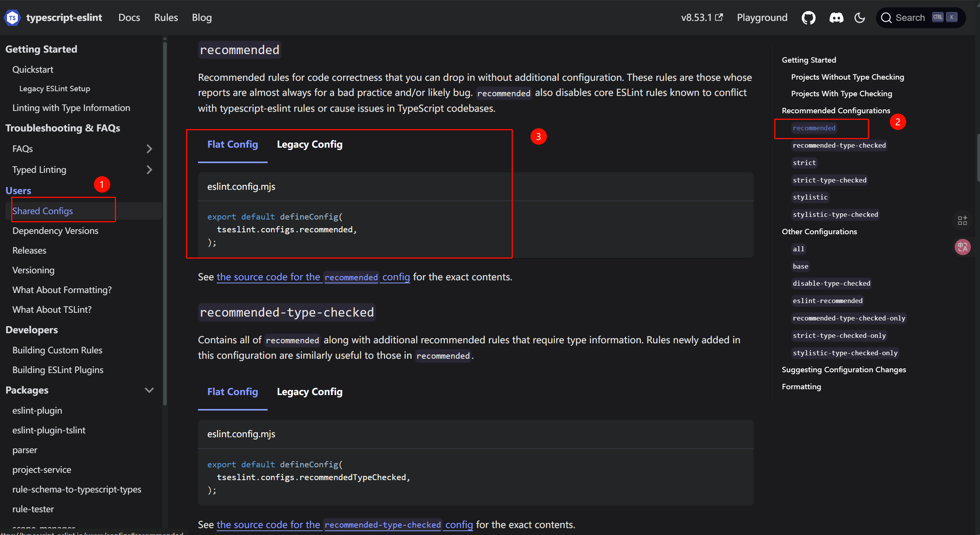This screenshot has height=535, width=980.
Task: Switch to Legacy Config tab under recommended
Action: pos(309,145)
